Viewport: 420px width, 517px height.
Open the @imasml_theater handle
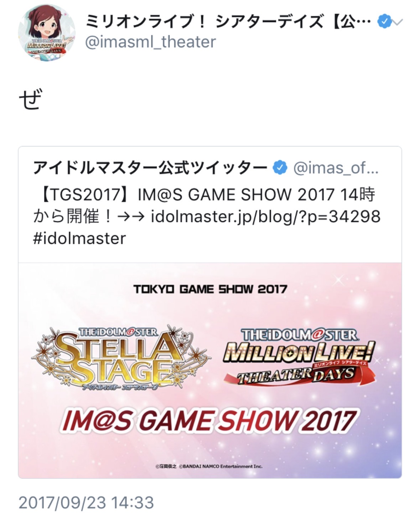pos(150,42)
